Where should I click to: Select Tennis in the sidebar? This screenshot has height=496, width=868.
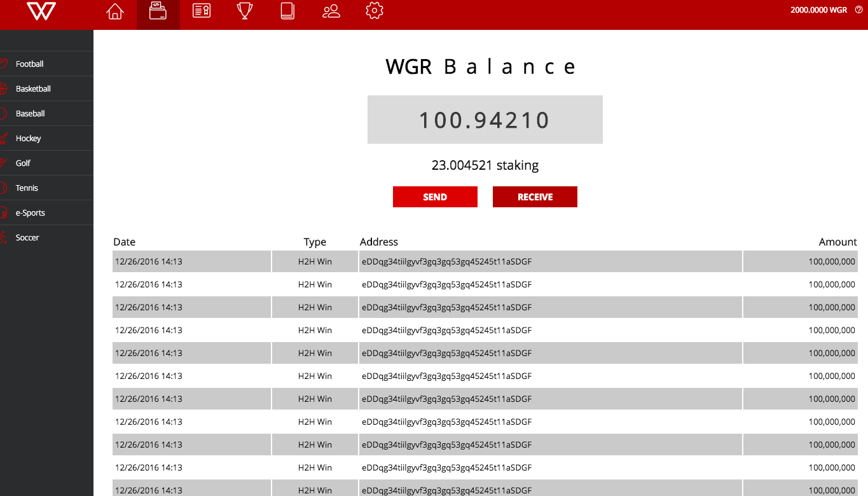pos(46,188)
